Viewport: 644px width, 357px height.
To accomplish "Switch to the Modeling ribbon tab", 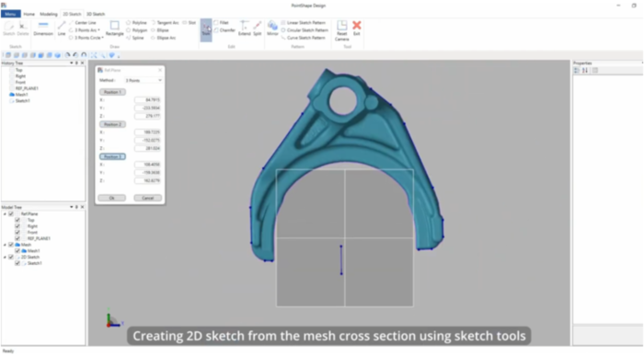I will click(49, 14).
